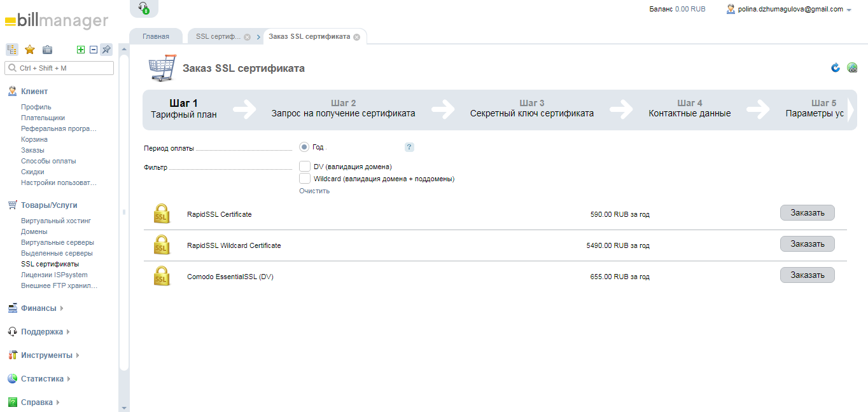Click the user avatar icon by email
Image resolution: width=868 pixels, height=412 pixels.
tap(731, 9)
